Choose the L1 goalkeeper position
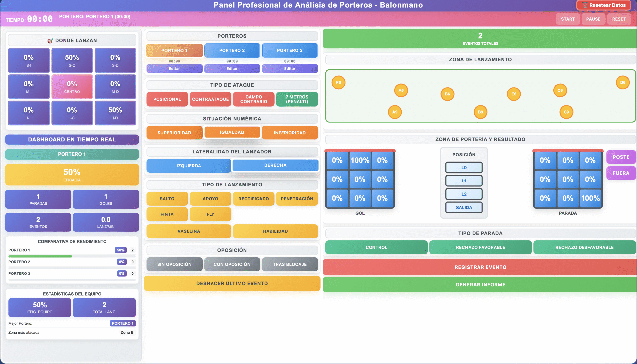 point(464,181)
